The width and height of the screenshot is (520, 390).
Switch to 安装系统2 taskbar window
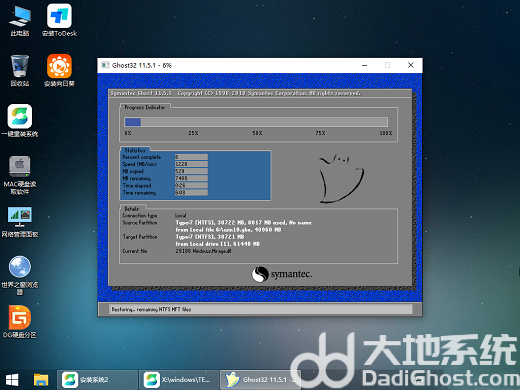[97, 380]
